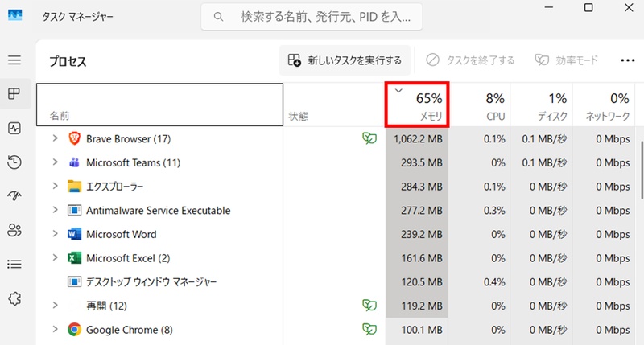This screenshot has width=644, height=345.
Task: Open the Startup apps sidebar icon
Action: click(x=14, y=195)
